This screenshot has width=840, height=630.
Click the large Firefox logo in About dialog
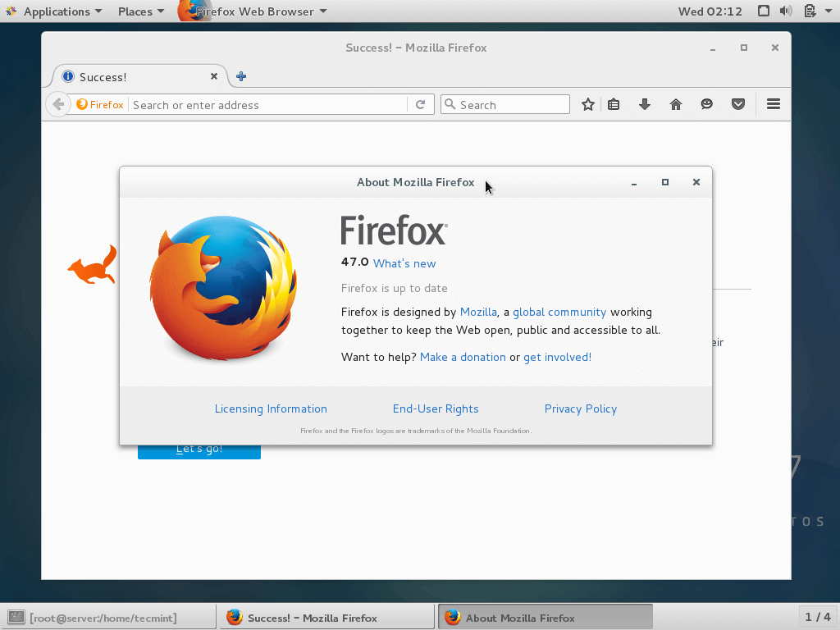coord(223,288)
